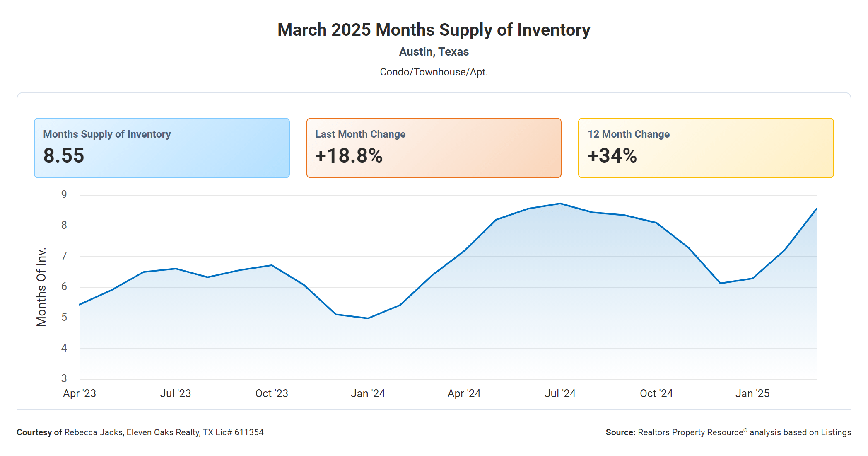The height and width of the screenshot is (456, 868).
Task: Pick the Jul '24 x-axis label
Action: tap(560, 393)
